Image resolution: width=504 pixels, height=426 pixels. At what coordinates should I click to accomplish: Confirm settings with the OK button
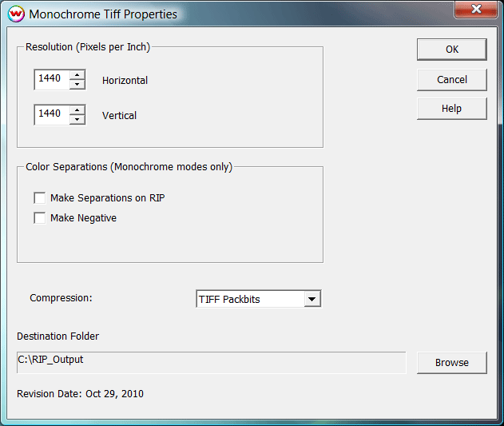click(451, 50)
